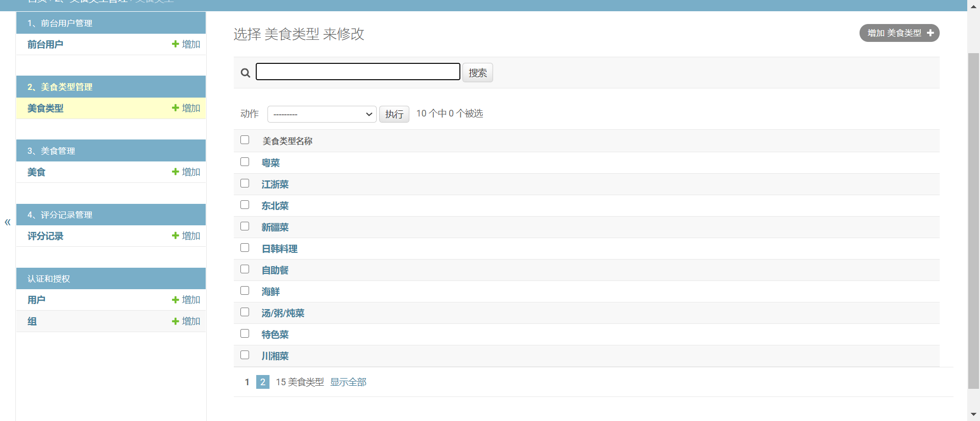
Task: Open the 认证和授权 section header
Action: (48, 278)
